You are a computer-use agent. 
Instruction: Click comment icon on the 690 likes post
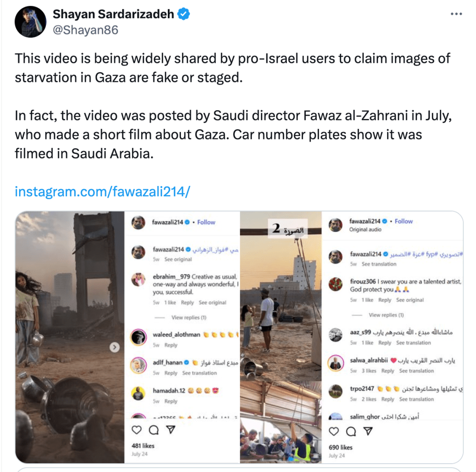point(351,432)
